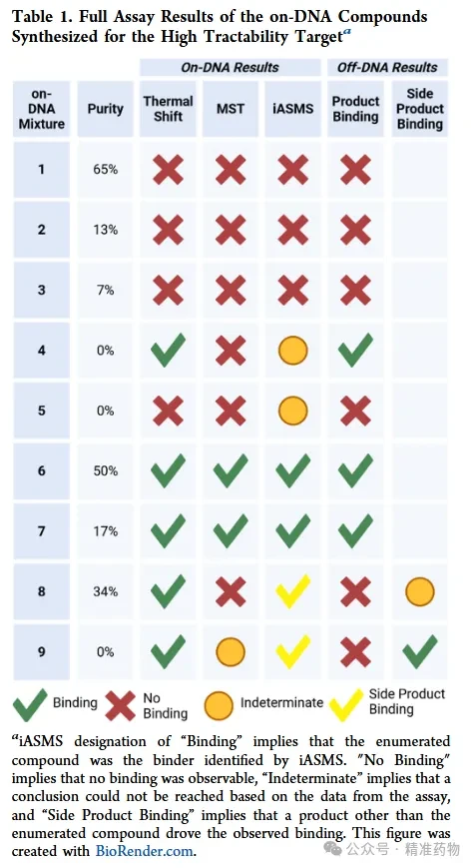475x868 pixels.
Task: Click mixture 8 Side Product Binding circle
Action: click(x=420, y=591)
